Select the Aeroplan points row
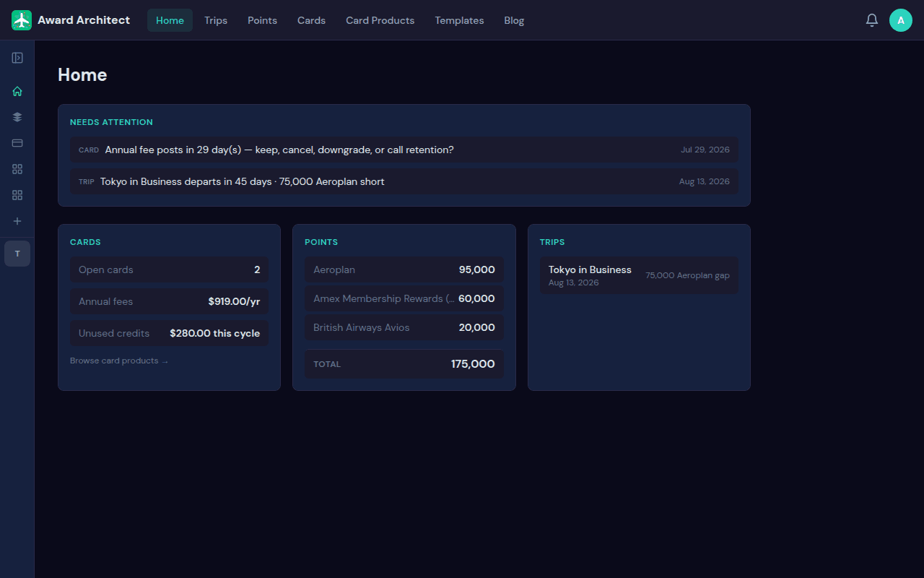 (x=404, y=269)
